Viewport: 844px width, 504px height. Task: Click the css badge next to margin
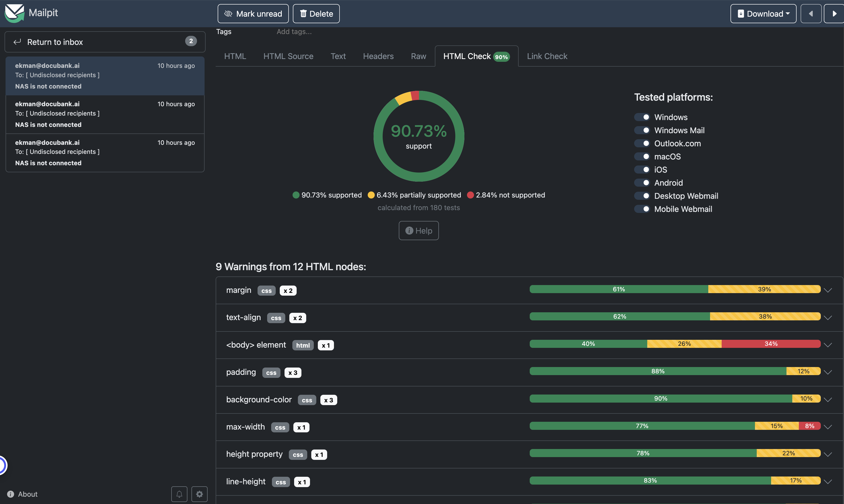coord(267,291)
